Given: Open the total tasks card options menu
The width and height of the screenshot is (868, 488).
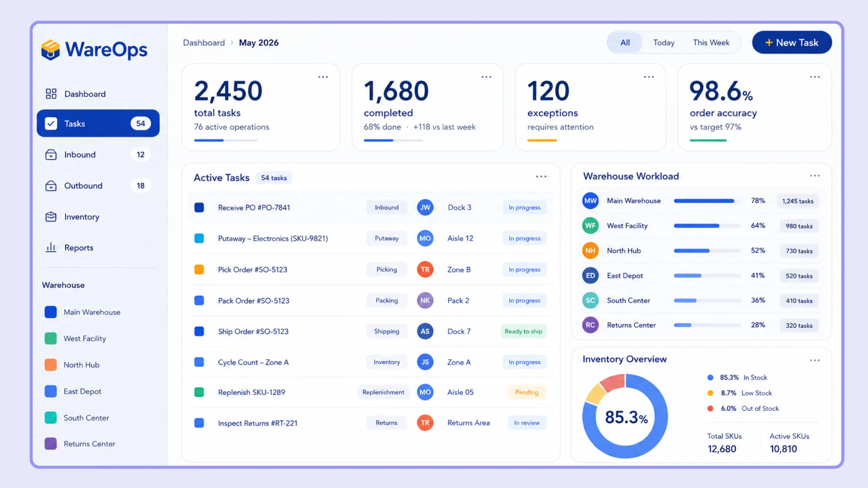Looking at the screenshot, I should pyautogui.click(x=323, y=77).
